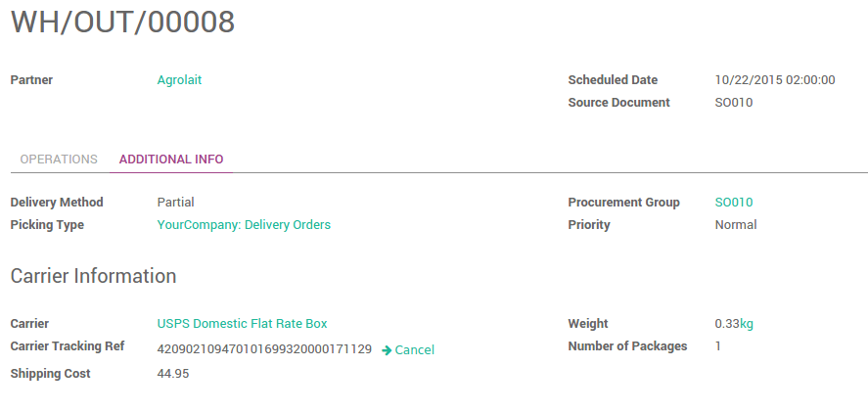Click the arrow icon beside Cancel

point(387,350)
